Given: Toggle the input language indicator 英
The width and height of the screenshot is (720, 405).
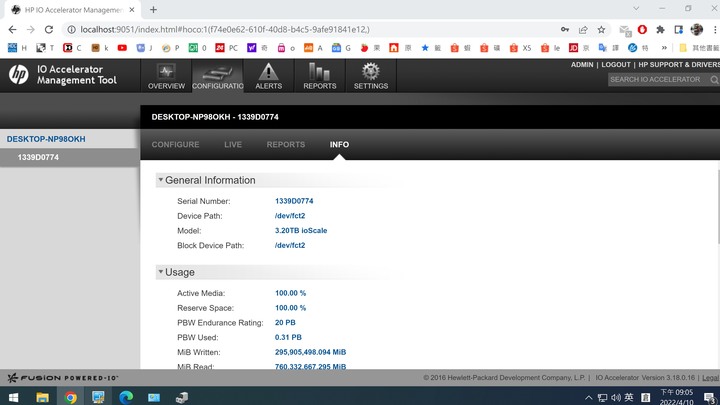Looking at the screenshot, I should pyautogui.click(x=629, y=398).
